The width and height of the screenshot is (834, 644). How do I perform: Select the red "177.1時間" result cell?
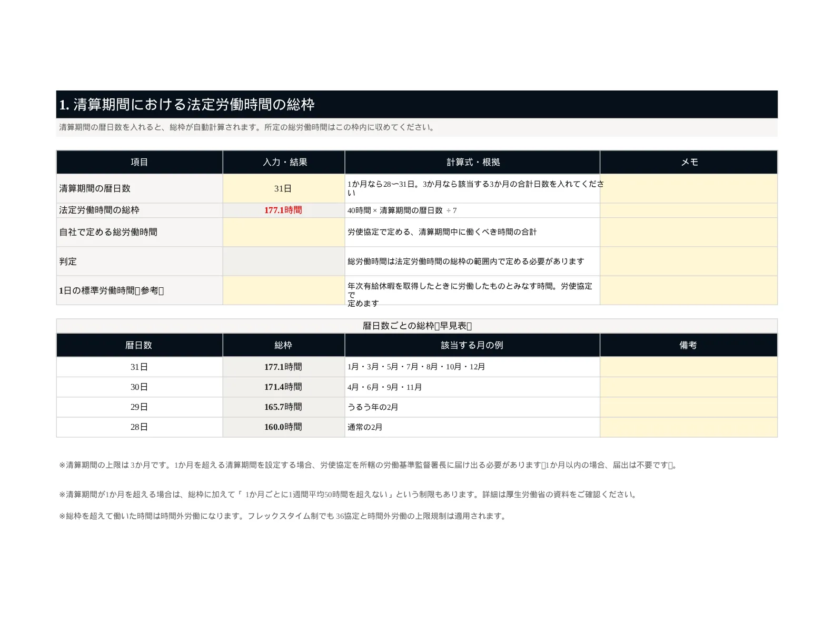[284, 210]
